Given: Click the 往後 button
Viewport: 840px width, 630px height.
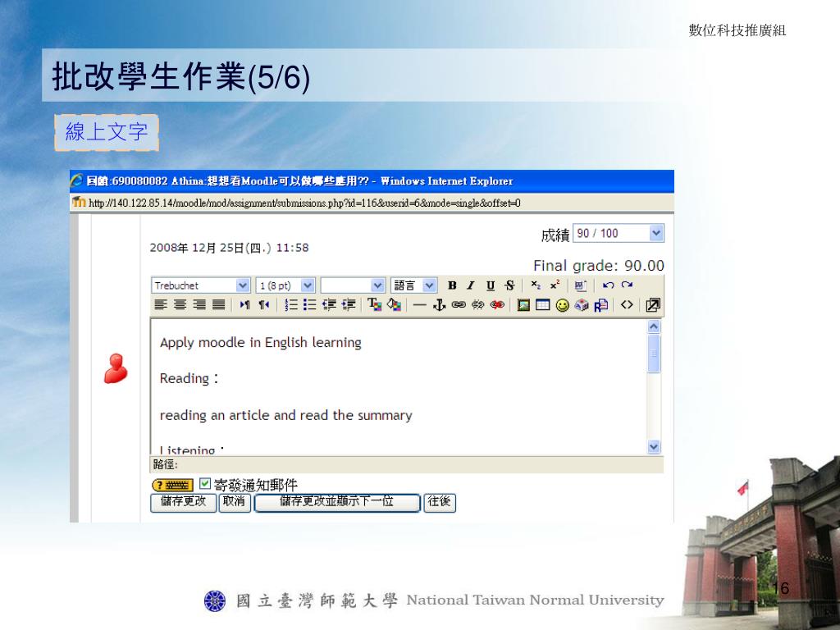Looking at the screenshot, I should coord(440,503).
